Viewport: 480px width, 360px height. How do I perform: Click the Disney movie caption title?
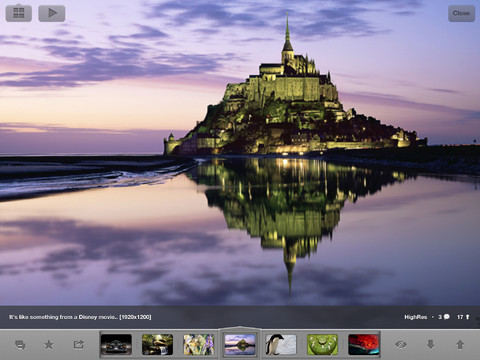pos(80,317)
